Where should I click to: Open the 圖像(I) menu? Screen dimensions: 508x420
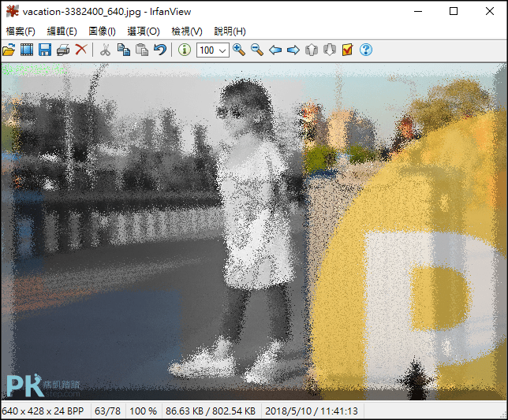pos(102,32)
